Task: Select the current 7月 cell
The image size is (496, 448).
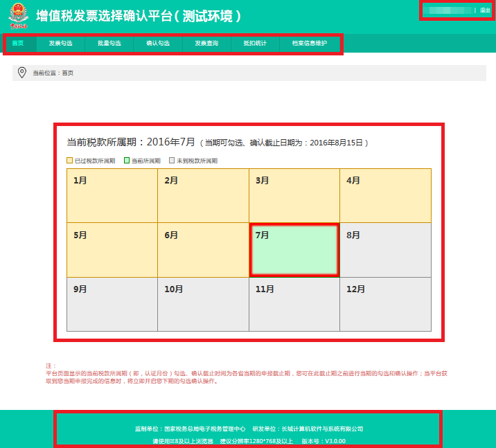Action: coord(294,250)
